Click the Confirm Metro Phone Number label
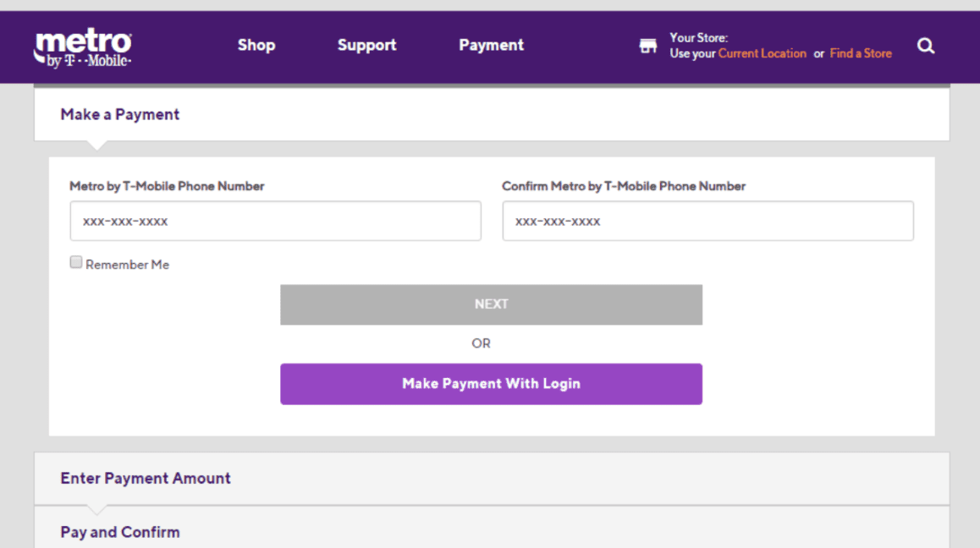Screen dimensions: 980x548 tap(624, 186)
